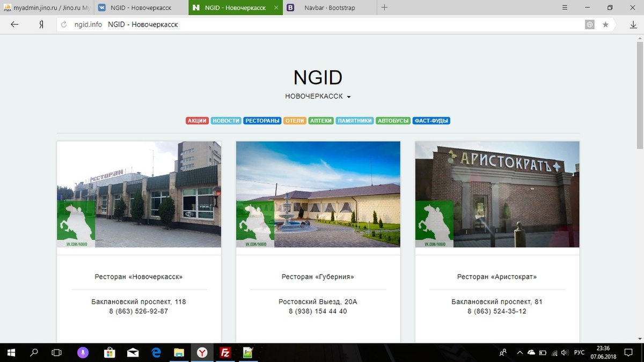Open the browser downloads arrow
644x362 pixels.
coord(633,24)
